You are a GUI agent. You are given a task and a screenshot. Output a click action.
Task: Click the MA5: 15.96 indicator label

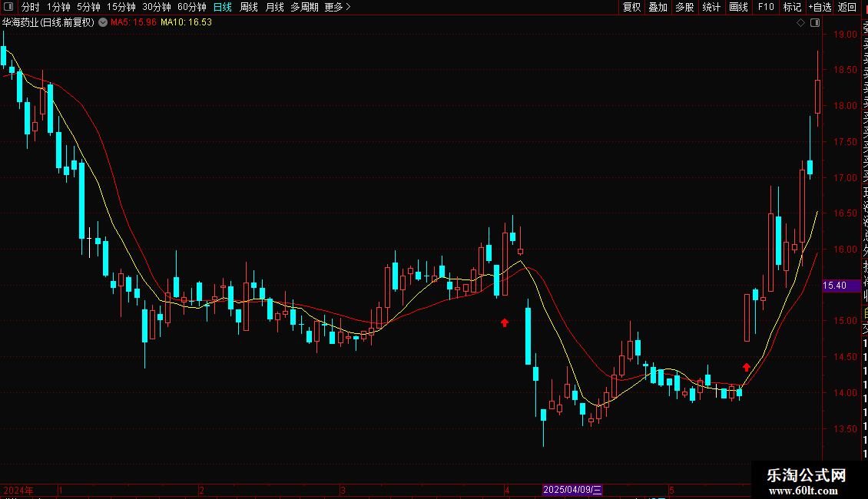coord(134,22)
